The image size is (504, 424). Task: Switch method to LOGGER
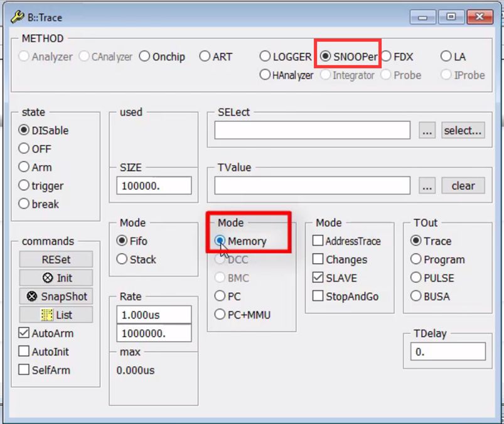(265, 55)
